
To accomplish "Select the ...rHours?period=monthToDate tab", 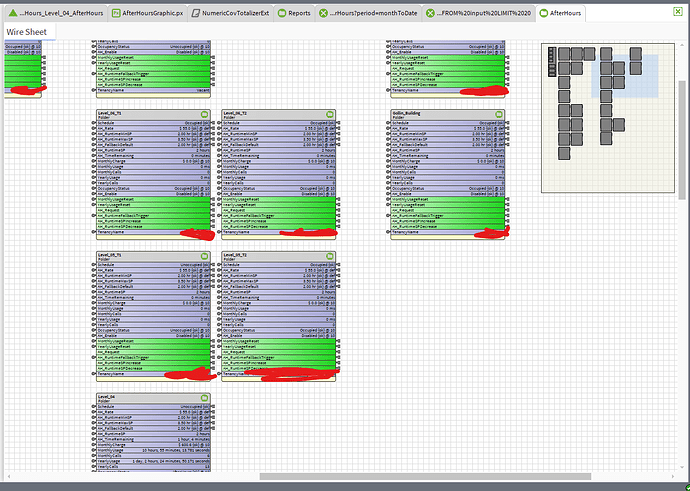I will pos(368,13).
